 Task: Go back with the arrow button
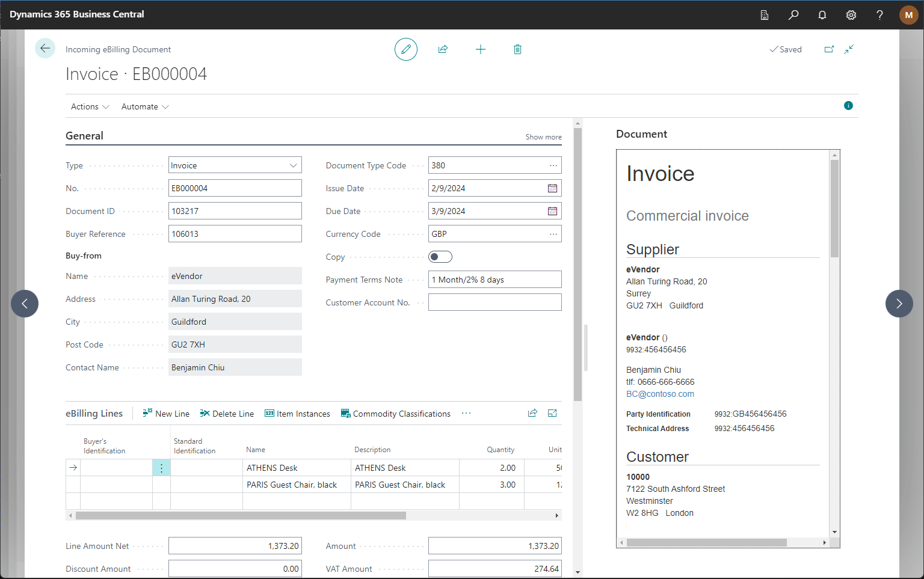[45, 49]
